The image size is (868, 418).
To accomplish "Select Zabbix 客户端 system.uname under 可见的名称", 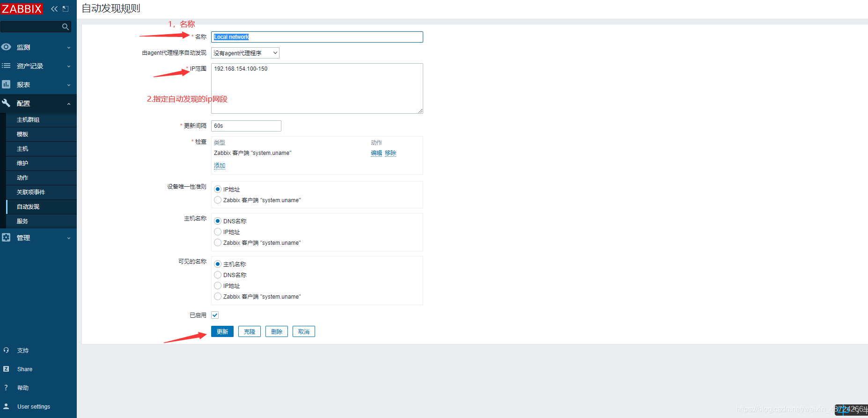I will [218, 296].
